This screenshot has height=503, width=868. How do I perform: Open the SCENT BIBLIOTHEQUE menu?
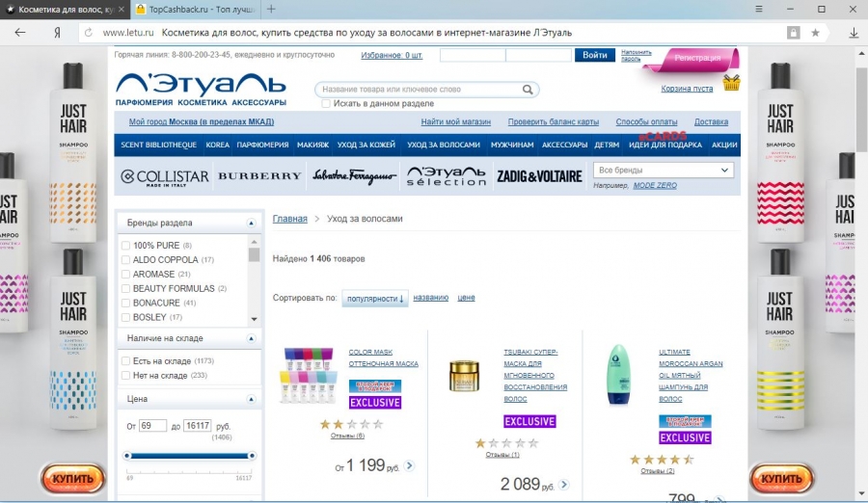point(159,145)
